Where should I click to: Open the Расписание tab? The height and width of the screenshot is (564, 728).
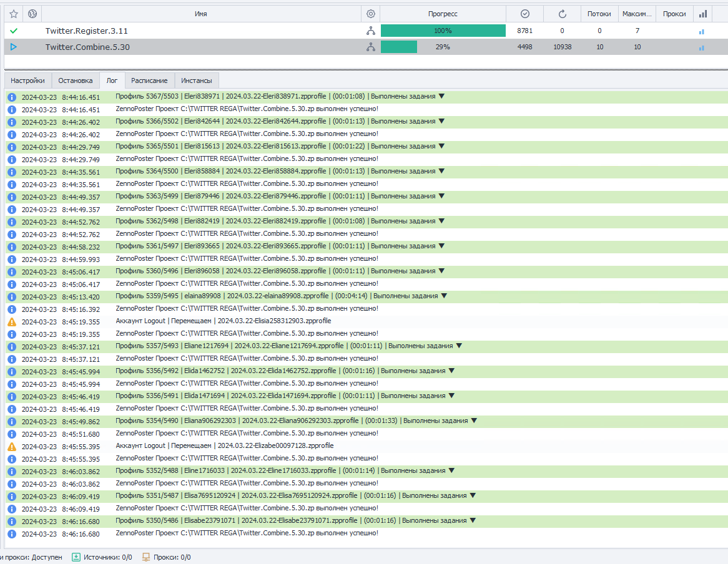(149, 80)
